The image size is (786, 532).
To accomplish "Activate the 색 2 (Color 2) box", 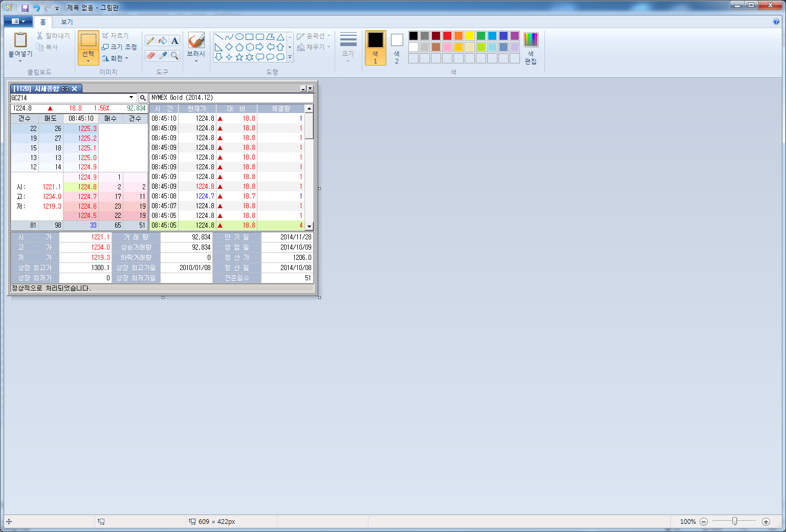I will coord(397,48).
